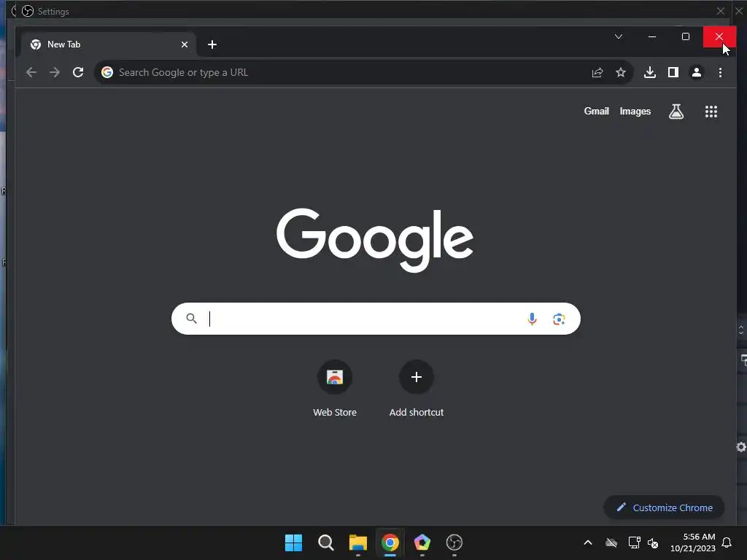Open Search Labs flask icon
747x560 pixels.
(x=676, y=112)
